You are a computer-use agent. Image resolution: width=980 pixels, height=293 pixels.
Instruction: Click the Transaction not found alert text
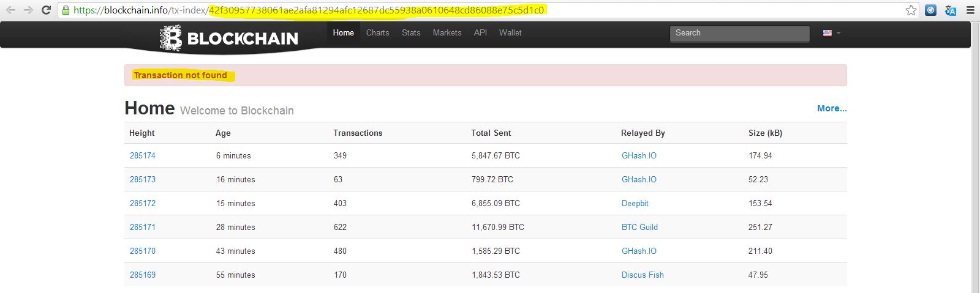point(180,75)
